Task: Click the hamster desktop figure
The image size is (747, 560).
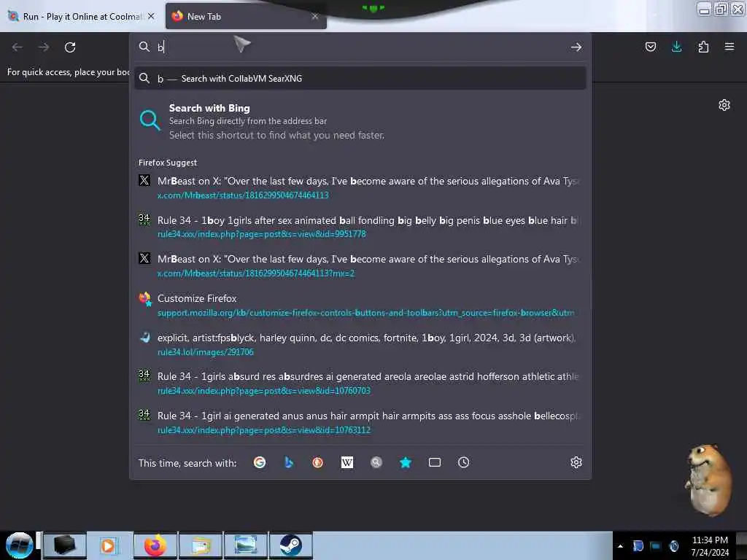Action: tap(708, 480)
